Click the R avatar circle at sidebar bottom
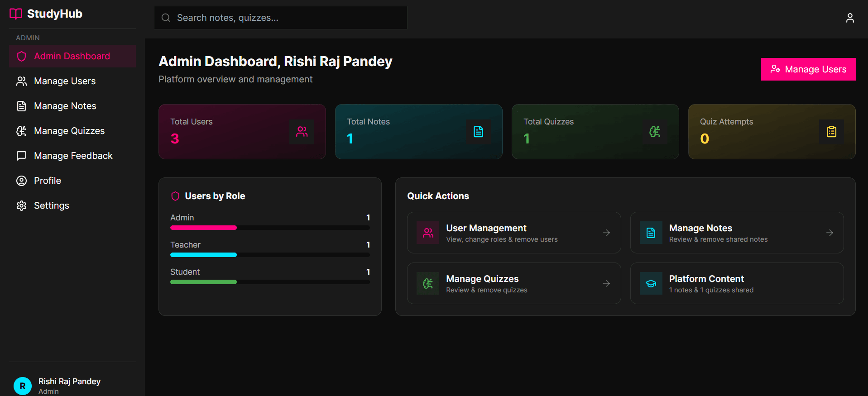 (x=23, y=386)
